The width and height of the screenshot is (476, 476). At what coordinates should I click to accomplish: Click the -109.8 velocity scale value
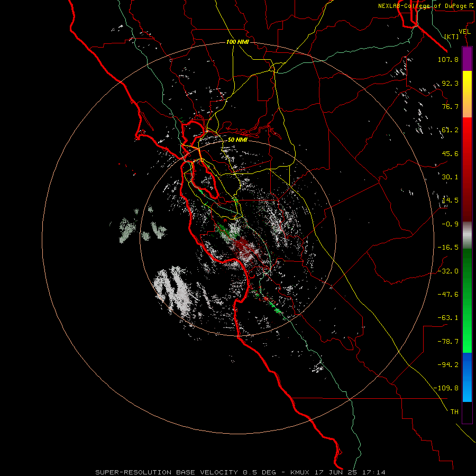pyautogui.click(x=446, y=388)
